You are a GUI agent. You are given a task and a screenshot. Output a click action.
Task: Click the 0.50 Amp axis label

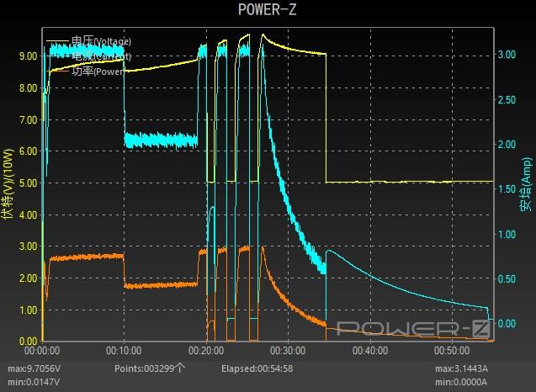click(x=507, y=279)
